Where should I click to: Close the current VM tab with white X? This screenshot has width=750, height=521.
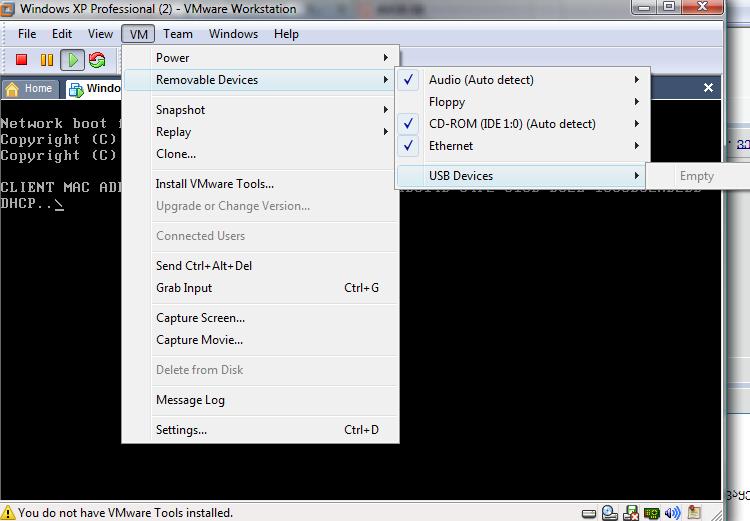click(708, 88)
